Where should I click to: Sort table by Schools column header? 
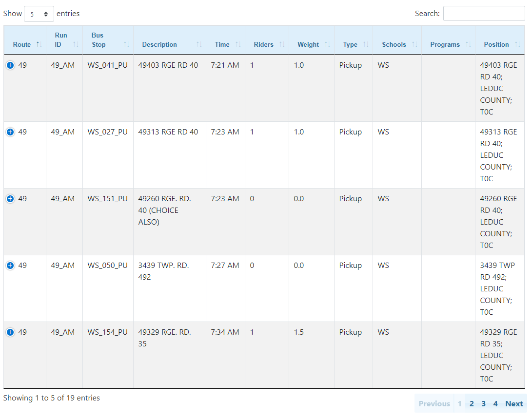(397, 44)
